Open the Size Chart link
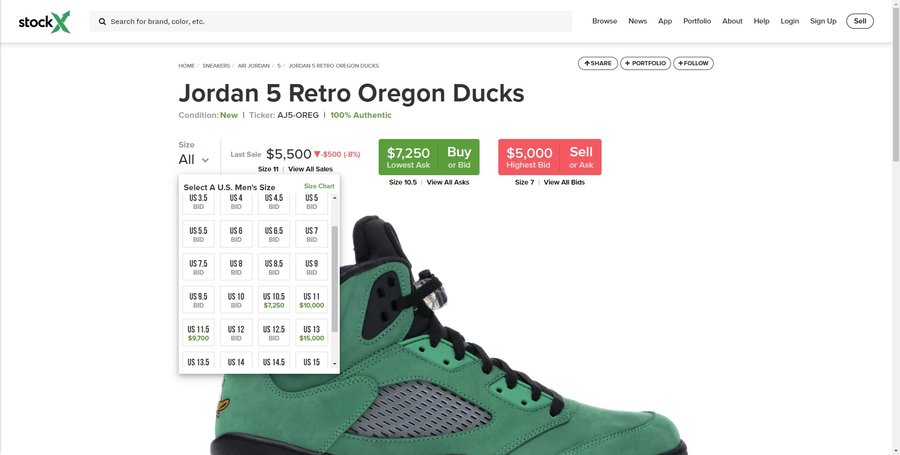Viewport: 900px width, 455px height. [319, 186]
